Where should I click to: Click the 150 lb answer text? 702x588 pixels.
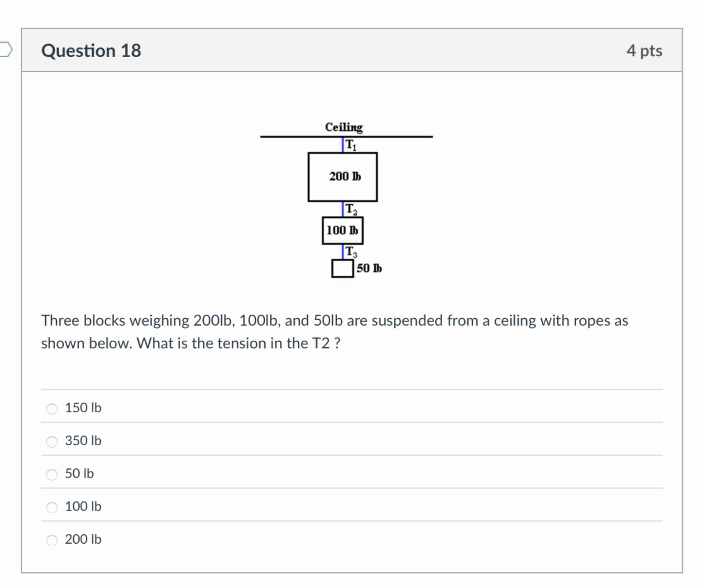[x=83, y=408]
